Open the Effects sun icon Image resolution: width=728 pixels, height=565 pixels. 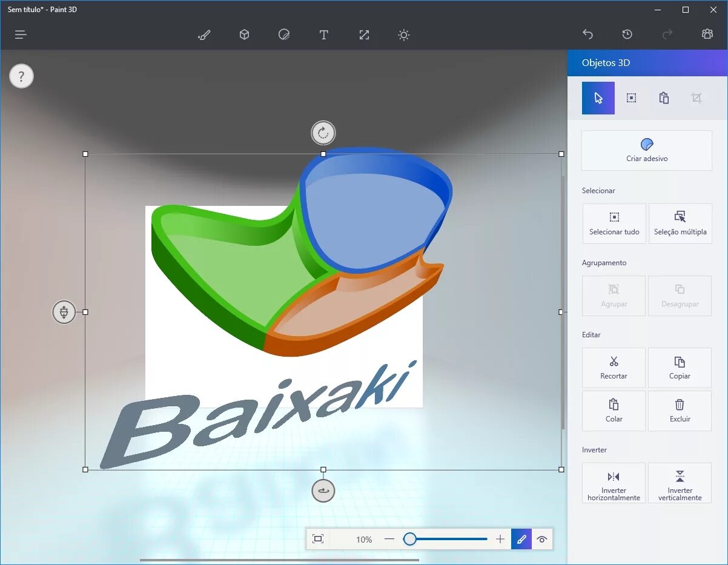(404, 35)
